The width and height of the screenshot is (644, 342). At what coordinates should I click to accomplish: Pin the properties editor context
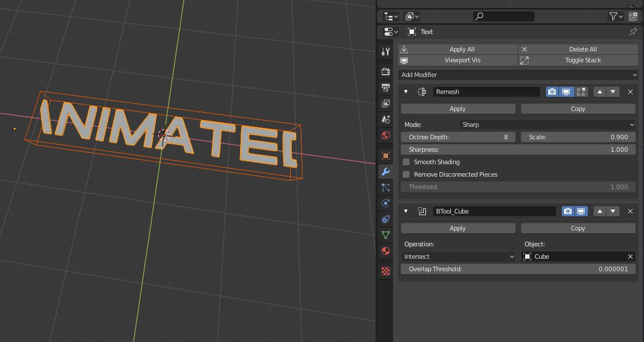point(633,32)
